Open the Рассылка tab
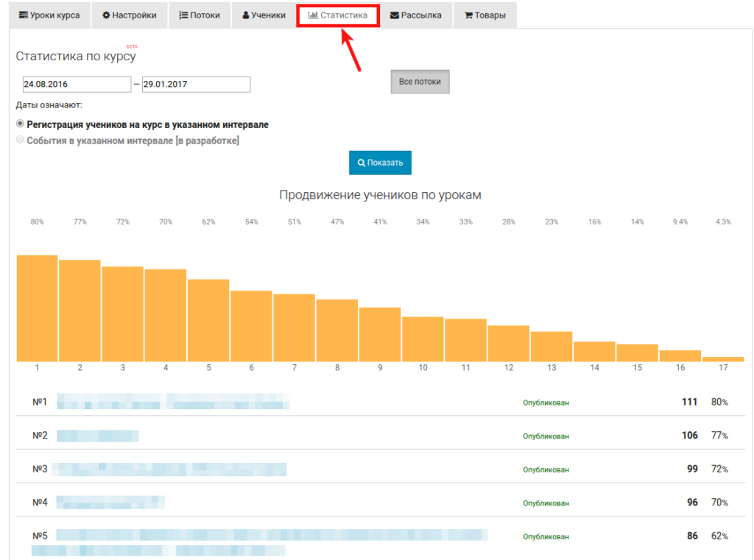 (x=415, y=15)
